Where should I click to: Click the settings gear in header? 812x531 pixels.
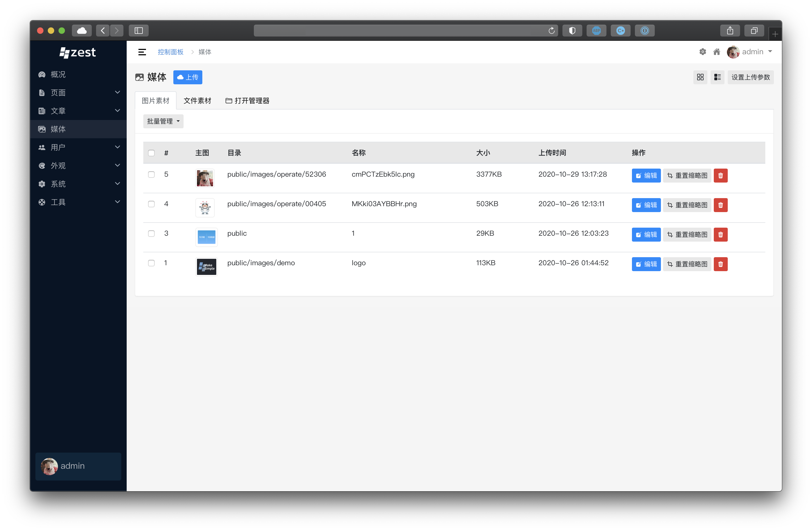point(703,52)
